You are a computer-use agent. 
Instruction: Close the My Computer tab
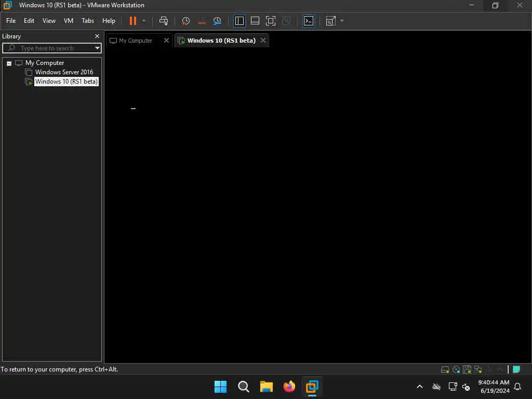pyautogui.click(x=166, y=41)
